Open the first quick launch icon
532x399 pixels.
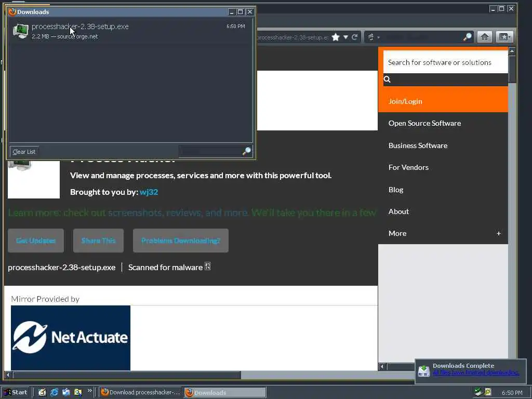(x=42, y=392)
